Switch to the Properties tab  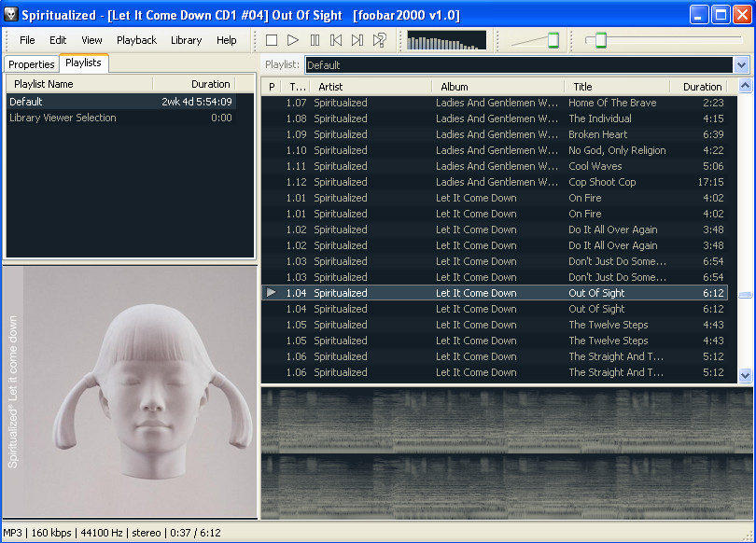[32, 64]
